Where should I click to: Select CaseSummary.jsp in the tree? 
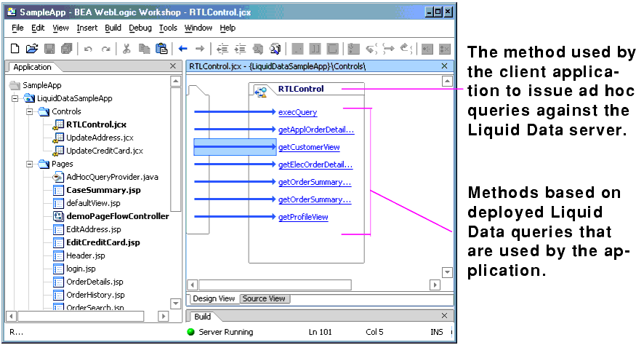pos(103,191)
